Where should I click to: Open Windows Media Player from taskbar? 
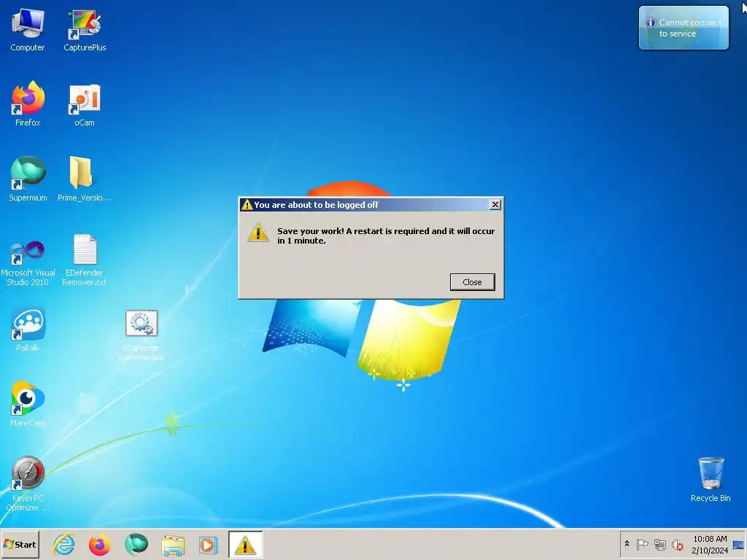pyautogui.click(x=208, y=545)
